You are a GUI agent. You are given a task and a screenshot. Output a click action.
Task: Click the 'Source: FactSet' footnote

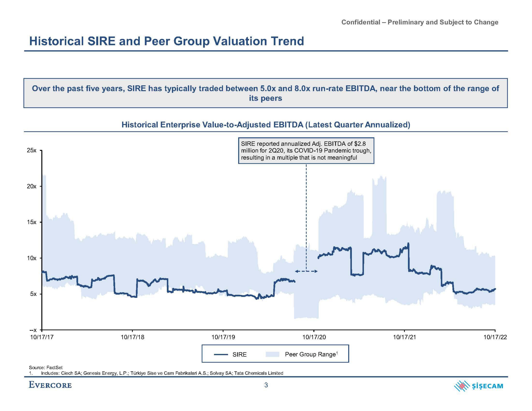point(46,368)
